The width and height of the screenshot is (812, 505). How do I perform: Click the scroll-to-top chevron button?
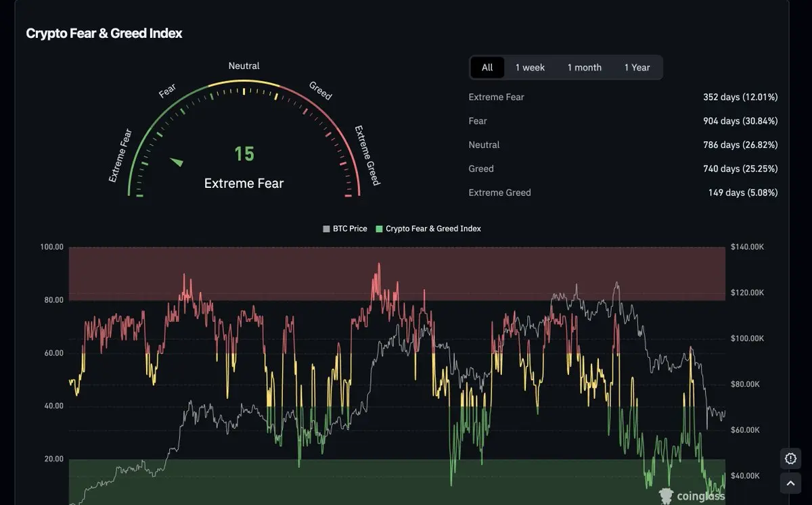[790, 483]
